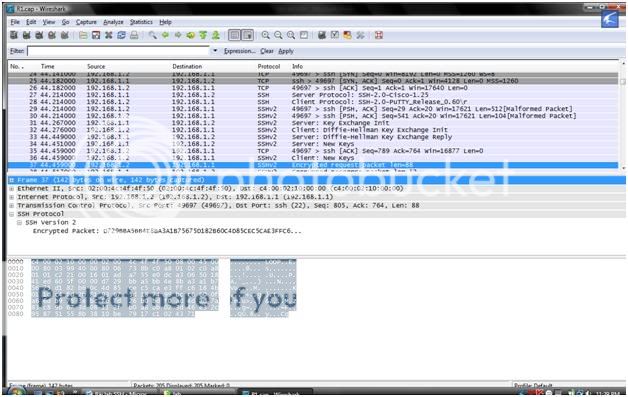
Task: Click the packet list vertical scrollbar
Action: [x=622, y=115]
